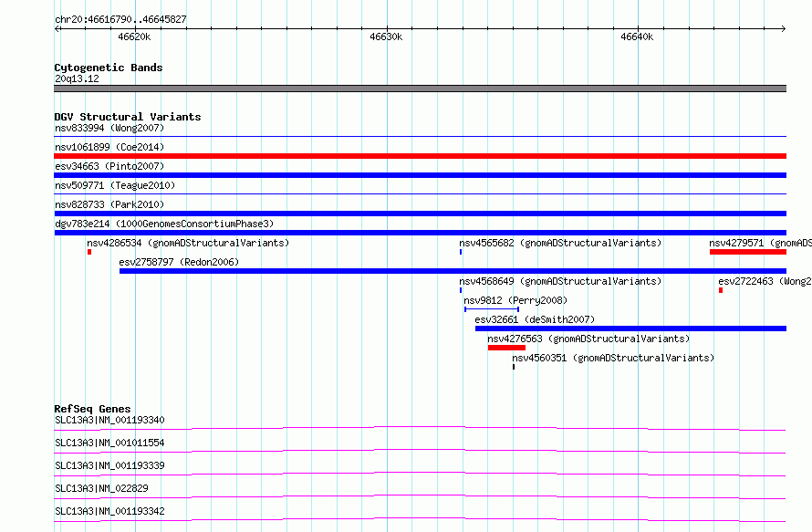Open the nsv828733 (Park2010) label
Screen dimensions: 812x532
(x=109, y=204)
